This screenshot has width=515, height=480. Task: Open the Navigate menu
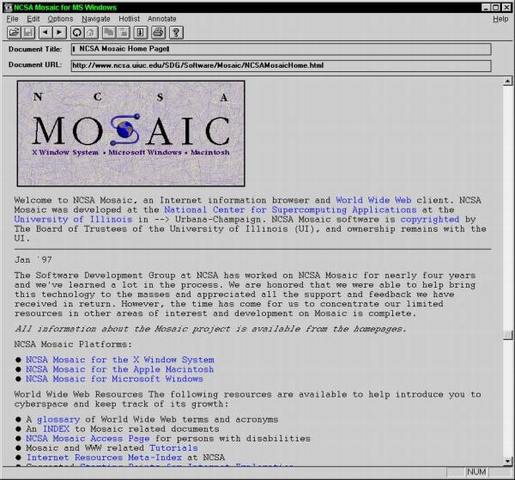(96, 19)
